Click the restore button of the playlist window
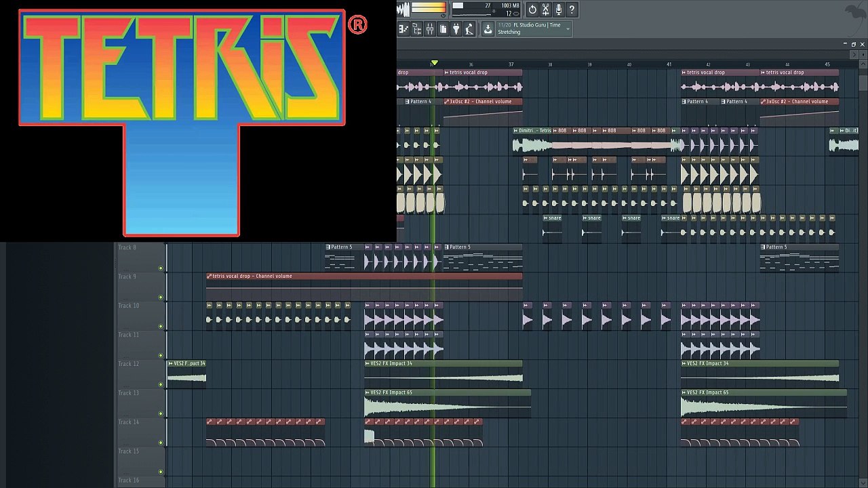This screenshot has width=868, height=488. coord(854,44)
